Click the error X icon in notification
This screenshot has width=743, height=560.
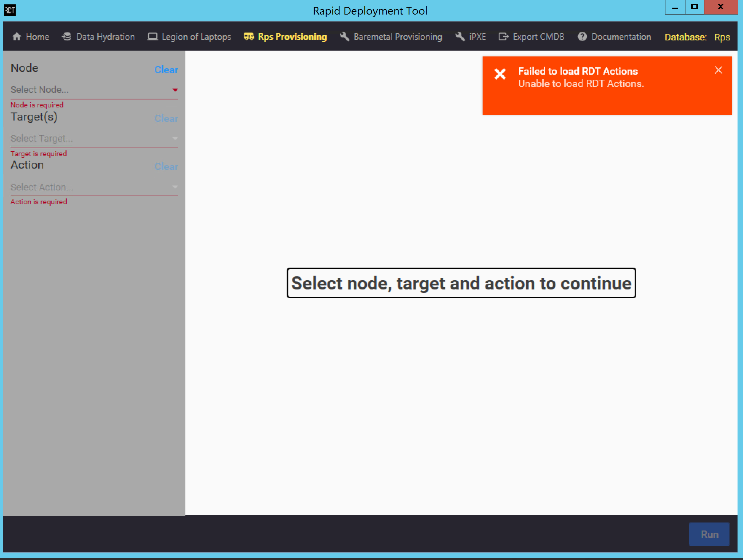pyautogui.click(x=500, y=74)
